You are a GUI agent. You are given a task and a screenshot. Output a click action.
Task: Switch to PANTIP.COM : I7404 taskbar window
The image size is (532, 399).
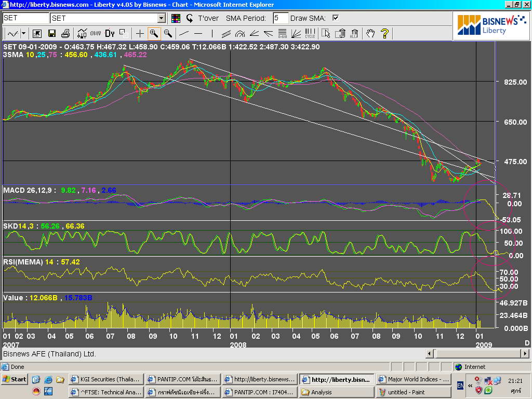click(x=260, y=392)
